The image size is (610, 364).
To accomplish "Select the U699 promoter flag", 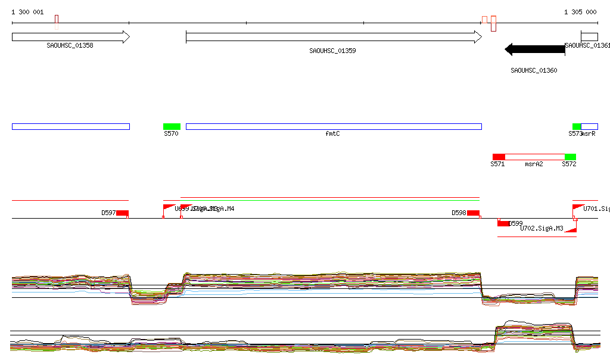I will (169, 209).
